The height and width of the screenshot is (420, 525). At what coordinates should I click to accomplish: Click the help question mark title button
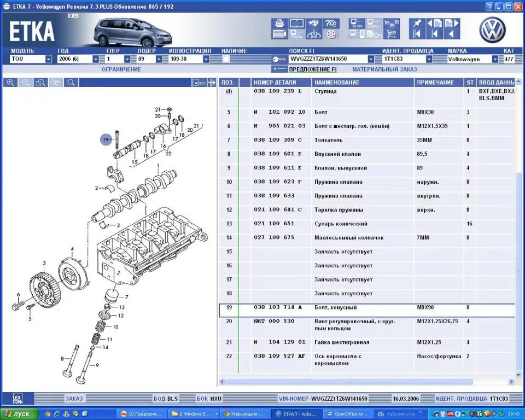(490, 7)
